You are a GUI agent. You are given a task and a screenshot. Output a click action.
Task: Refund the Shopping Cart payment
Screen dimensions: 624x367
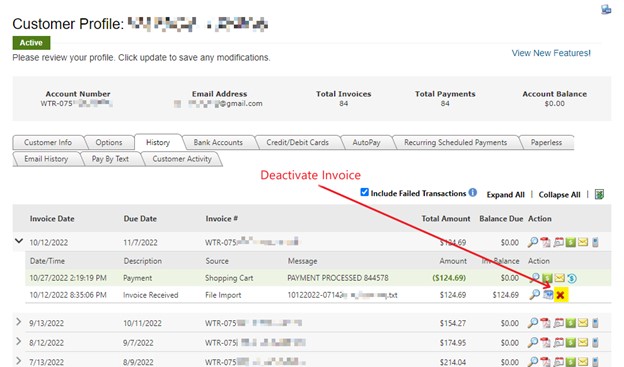pyautogui.click(x=571, y=278)
